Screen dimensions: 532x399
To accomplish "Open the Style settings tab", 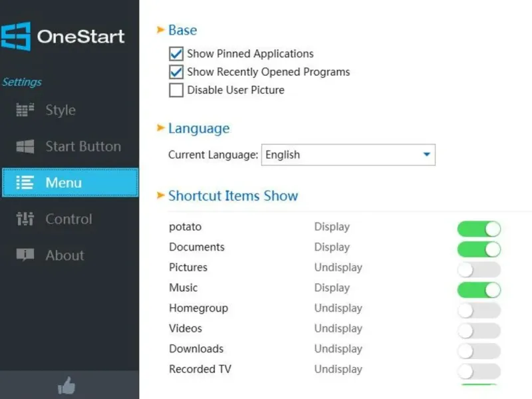I will click(60, 110).
